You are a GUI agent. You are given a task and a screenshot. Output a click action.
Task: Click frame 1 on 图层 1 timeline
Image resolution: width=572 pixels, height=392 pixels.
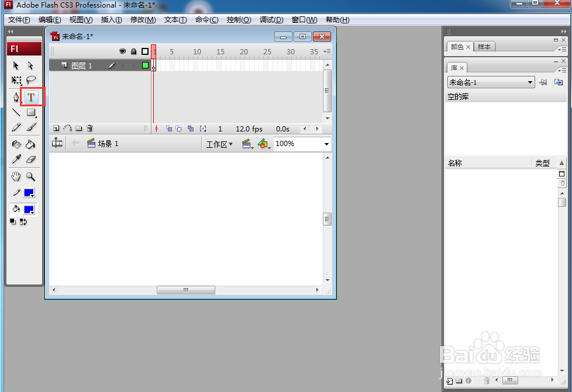coord(154,65)
